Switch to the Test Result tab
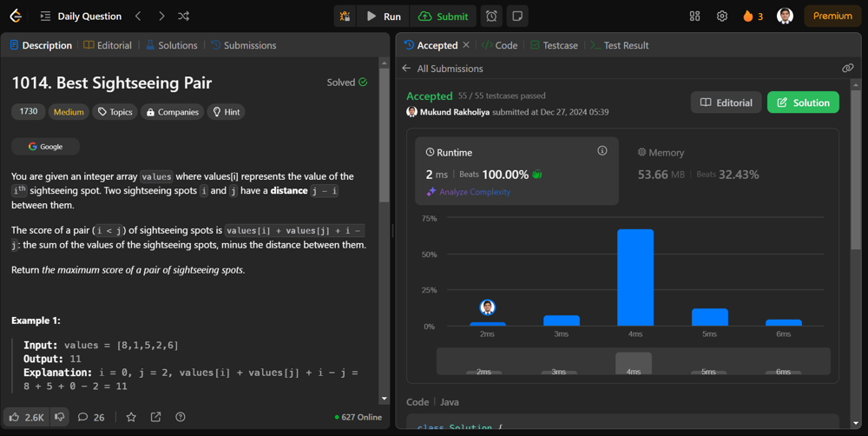 [620, 45]
